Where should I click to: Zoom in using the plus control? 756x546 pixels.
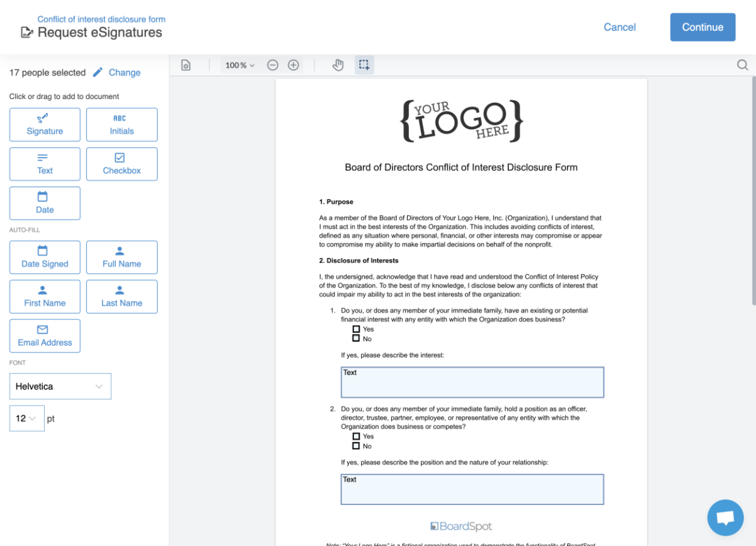click(x=293, y=64)
